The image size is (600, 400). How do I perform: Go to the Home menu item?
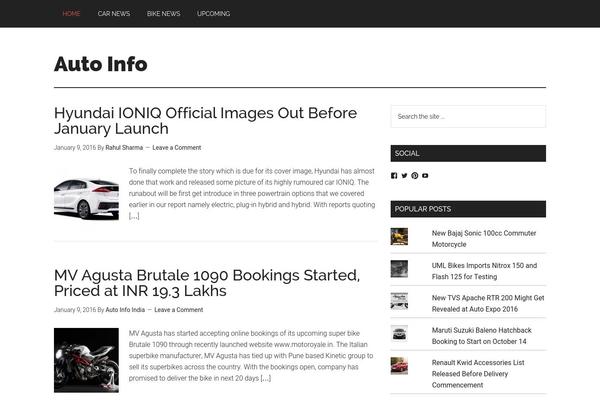[x=71, y=14]
